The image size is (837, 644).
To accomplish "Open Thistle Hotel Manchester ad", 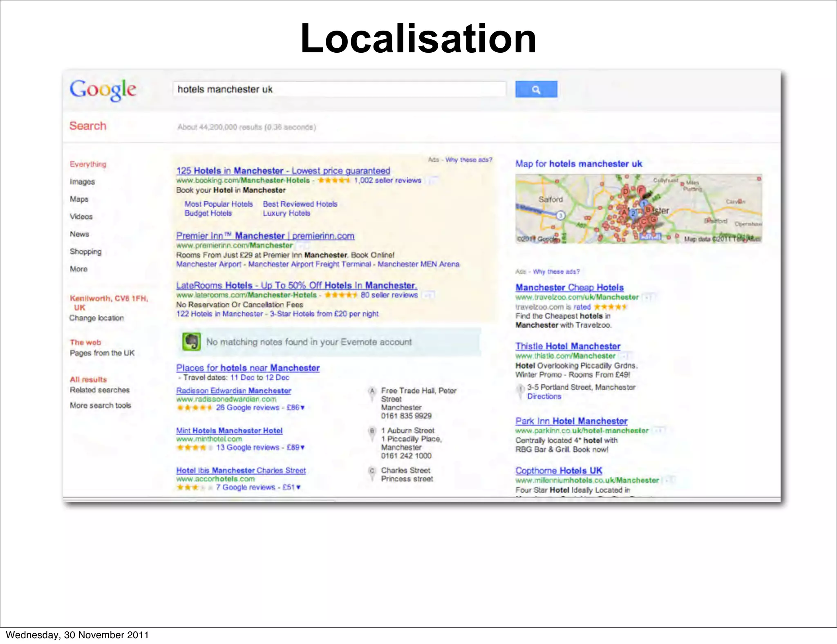I will (568, 346).
